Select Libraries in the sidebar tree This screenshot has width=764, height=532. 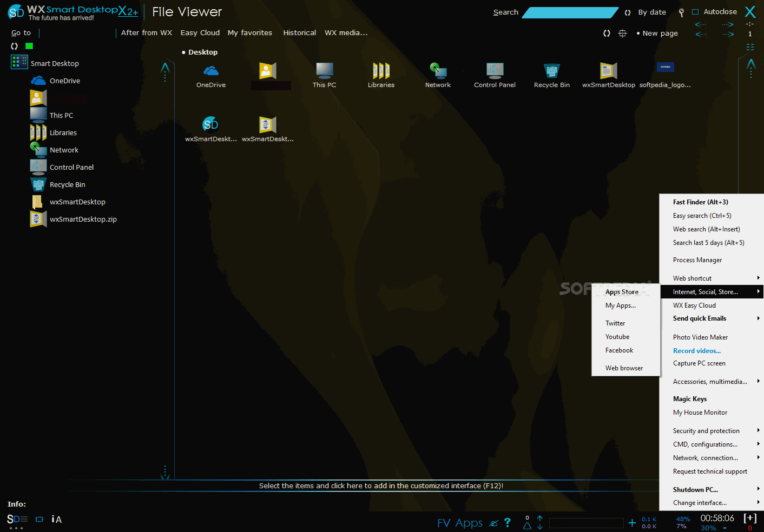click(63, 133)
